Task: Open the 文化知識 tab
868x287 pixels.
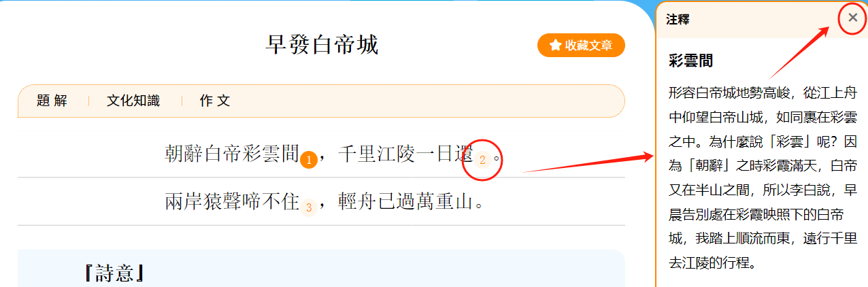Action: click(133, 101)
